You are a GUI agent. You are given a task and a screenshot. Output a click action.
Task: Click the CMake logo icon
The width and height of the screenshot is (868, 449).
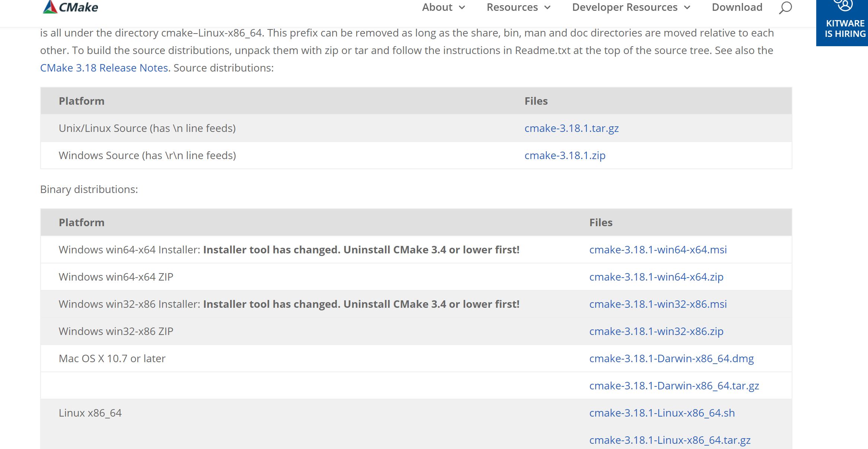click(x=50, y=7)
